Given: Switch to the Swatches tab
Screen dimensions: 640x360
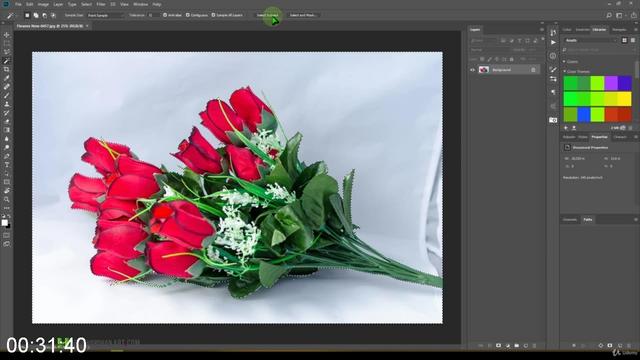Looking at the screenshot, I should click(x=582, y=29).
